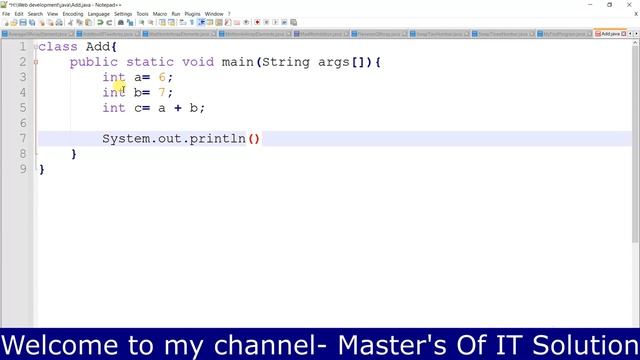Open the Macro menu
This screenshot has width=640, height=360.
[160, 14]
